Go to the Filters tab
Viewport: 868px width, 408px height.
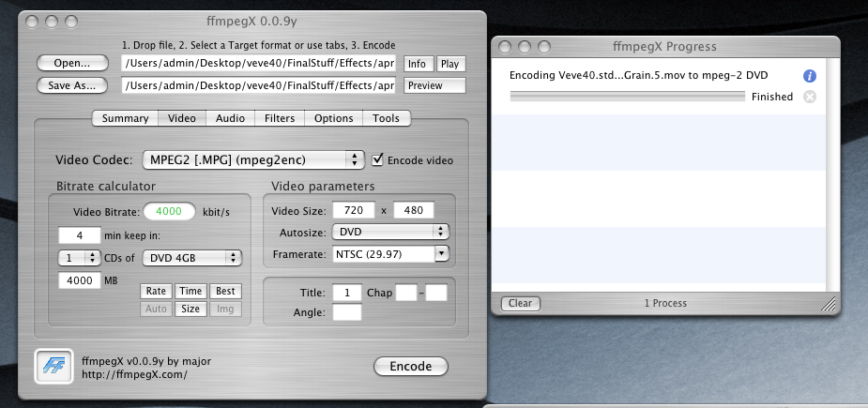tap(280, 118)
